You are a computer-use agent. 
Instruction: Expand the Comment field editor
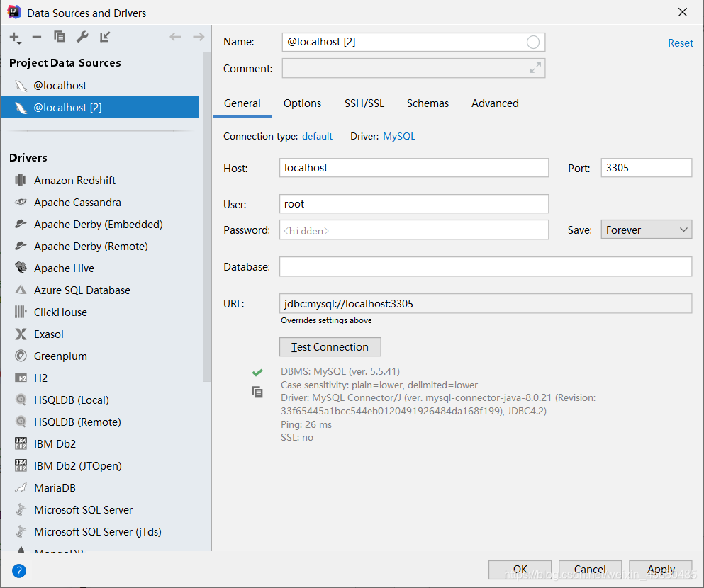[x=535, y=68]
